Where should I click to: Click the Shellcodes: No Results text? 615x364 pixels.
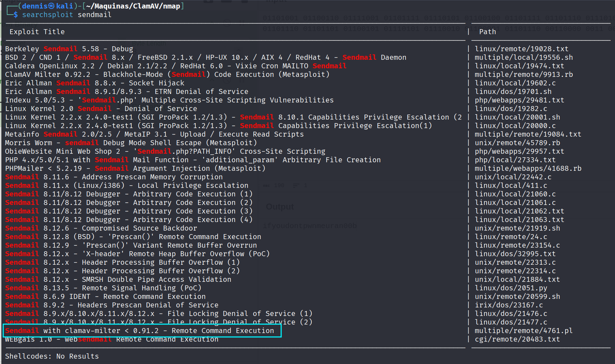pyautogui.click(x=52, y=356)
